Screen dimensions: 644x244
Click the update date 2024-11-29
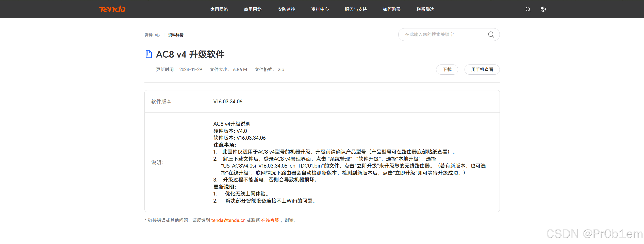191,70
